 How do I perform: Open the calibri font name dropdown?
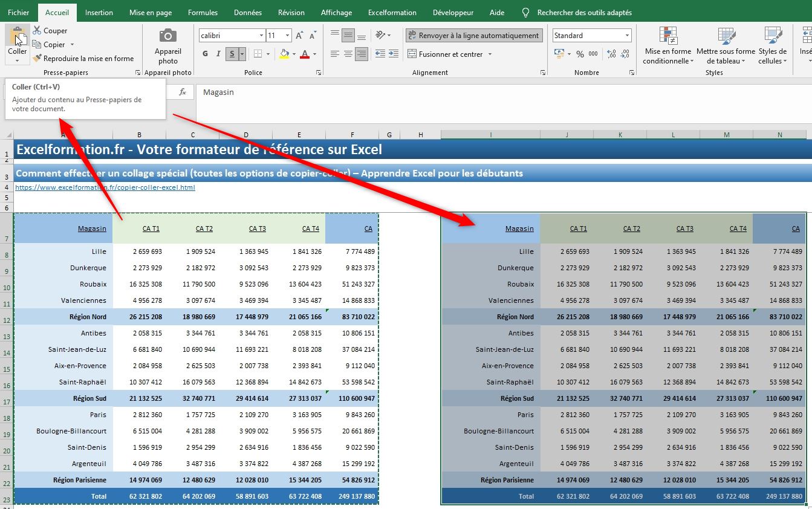261,36
